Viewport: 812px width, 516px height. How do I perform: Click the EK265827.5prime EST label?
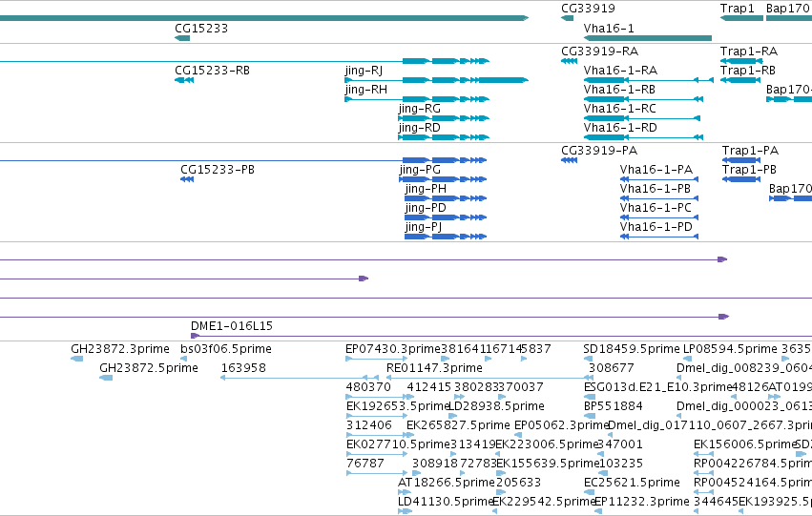tap(458, 425)
